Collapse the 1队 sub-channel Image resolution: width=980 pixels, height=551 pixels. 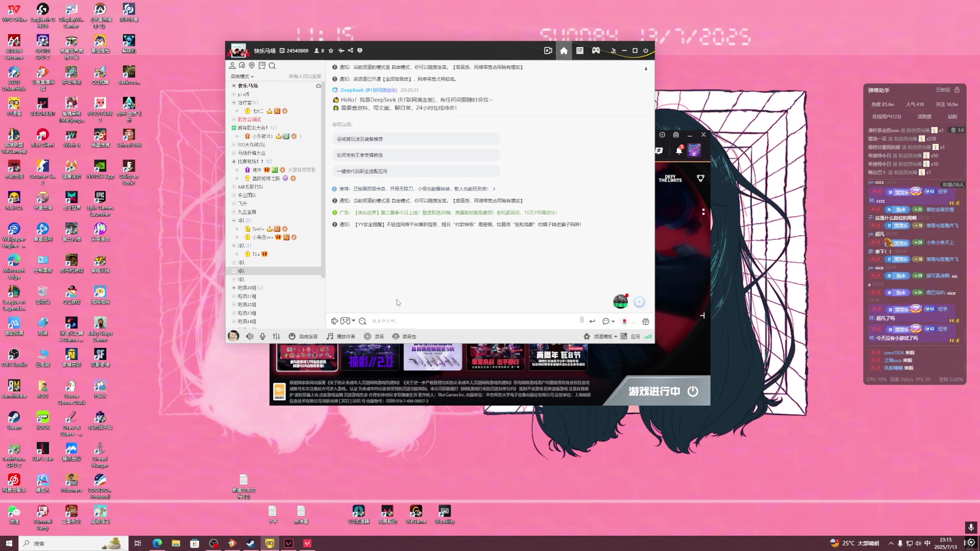234,220
